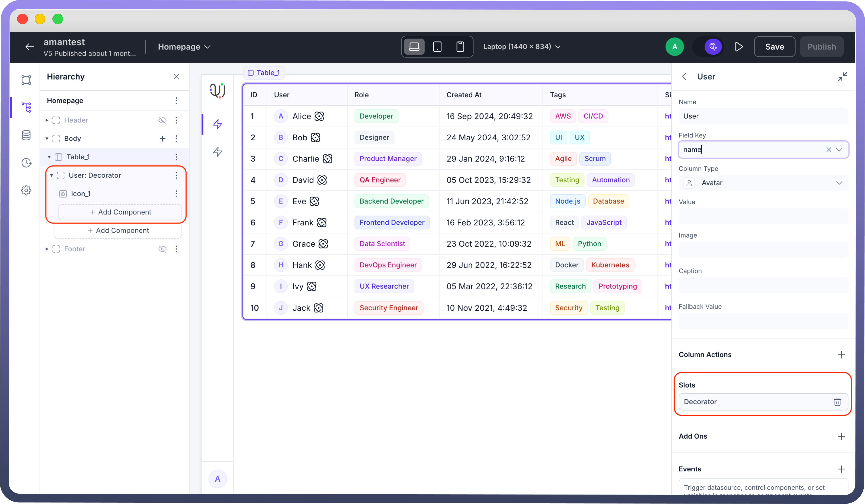Viewport: 865px width, 504px height.
Task: Click the preview play icon
Action: pyautogui.click(x=739, y=47)
